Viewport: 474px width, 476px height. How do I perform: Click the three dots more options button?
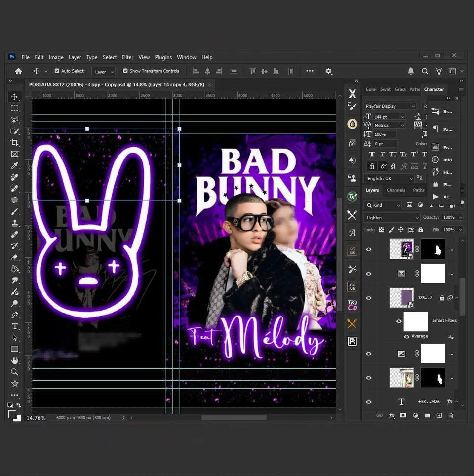pos(310,71)
